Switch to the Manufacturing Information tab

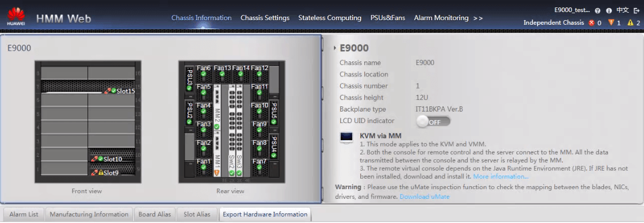(89, 214)
